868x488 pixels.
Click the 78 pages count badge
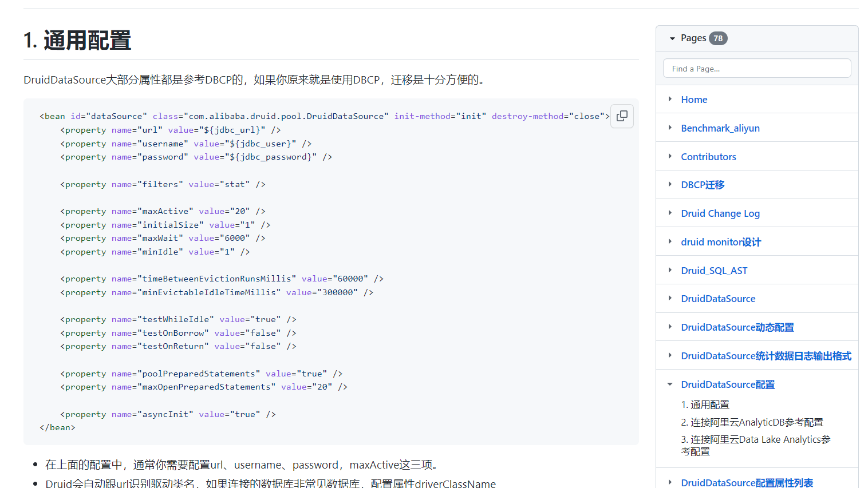pos(718,38)
